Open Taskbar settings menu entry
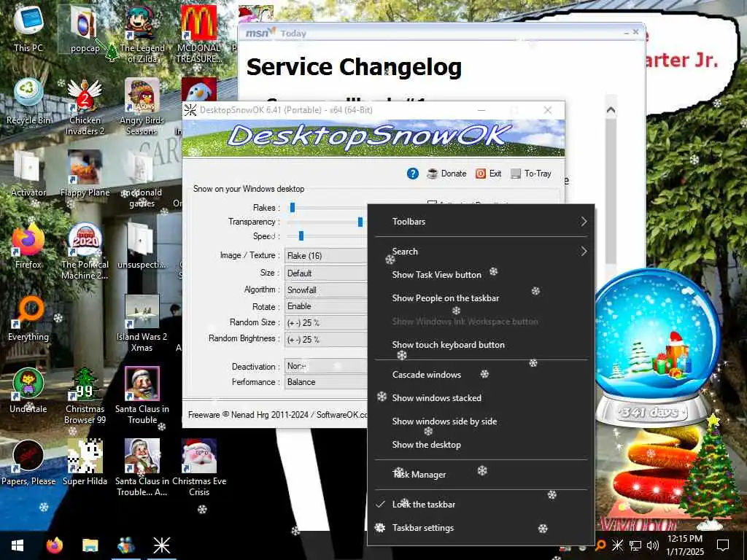 [481, 528]
